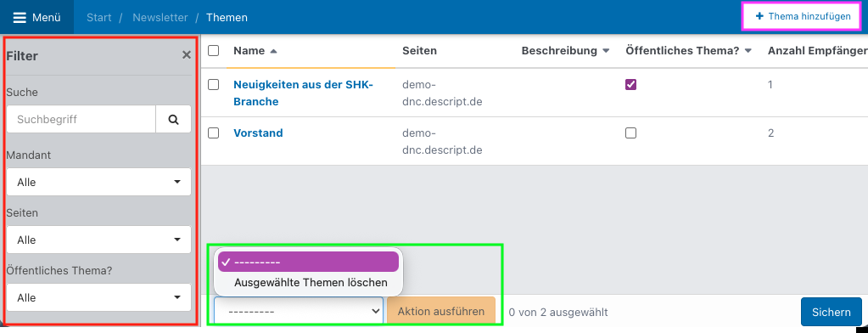Viewport: 868px width, 333px height.
Task: Open the hamburger Menü button
Action: click(36, 17)
